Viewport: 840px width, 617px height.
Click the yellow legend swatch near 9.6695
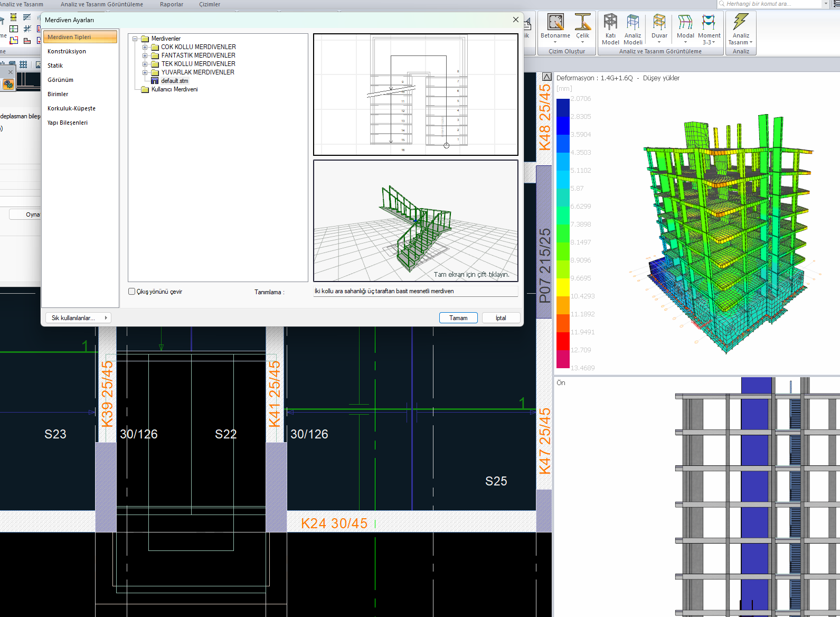point(563,287)
